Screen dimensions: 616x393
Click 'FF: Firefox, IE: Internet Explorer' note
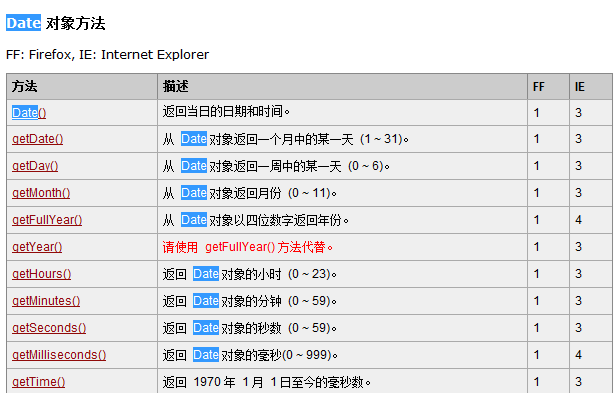coord(107,55)
